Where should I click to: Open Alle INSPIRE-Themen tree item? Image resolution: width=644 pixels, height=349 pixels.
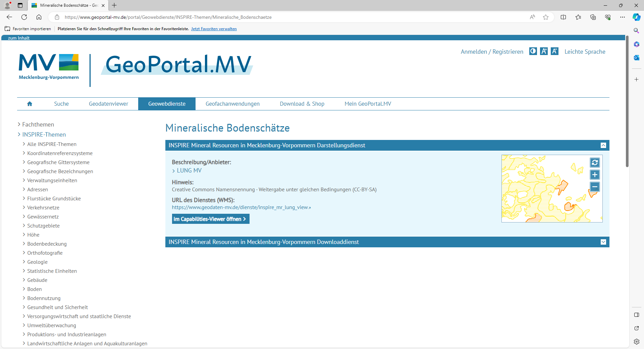click(52, 144)
